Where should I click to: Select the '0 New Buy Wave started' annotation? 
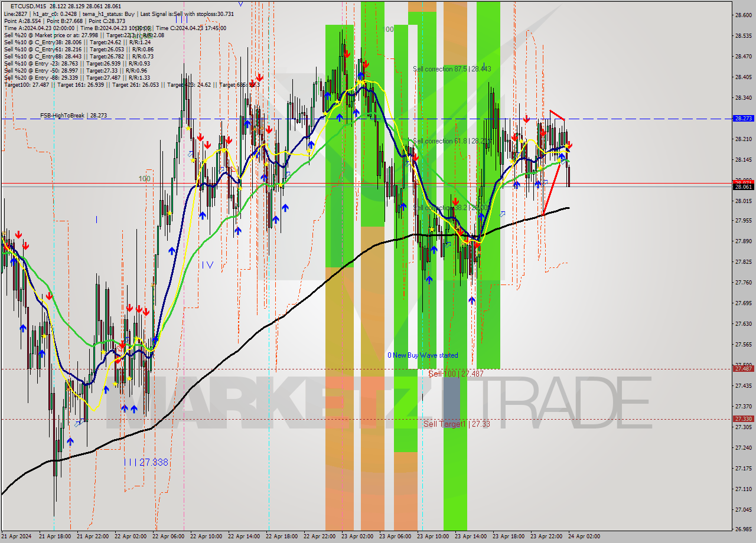click(422, 355)
